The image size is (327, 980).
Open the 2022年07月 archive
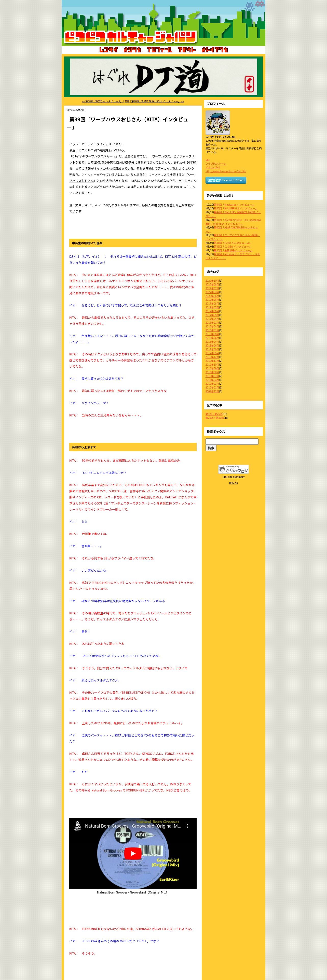pyautogui.click(x=212, y=288)
